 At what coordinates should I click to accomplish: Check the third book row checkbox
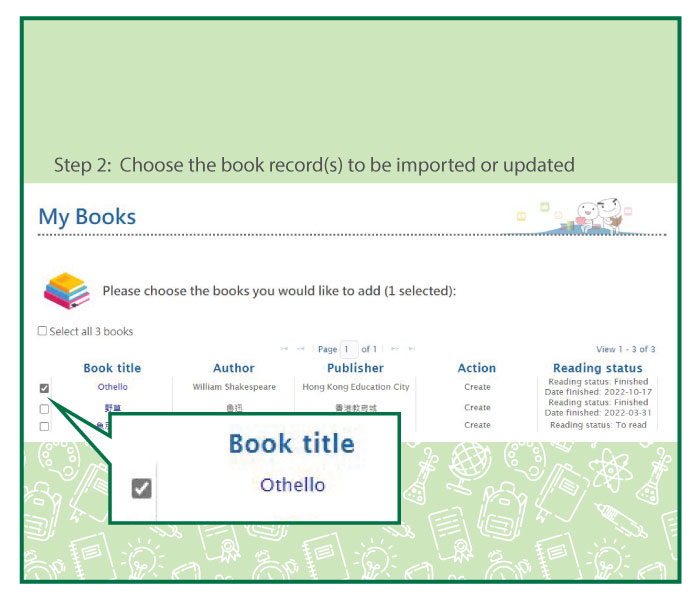(x=44, y=426)
